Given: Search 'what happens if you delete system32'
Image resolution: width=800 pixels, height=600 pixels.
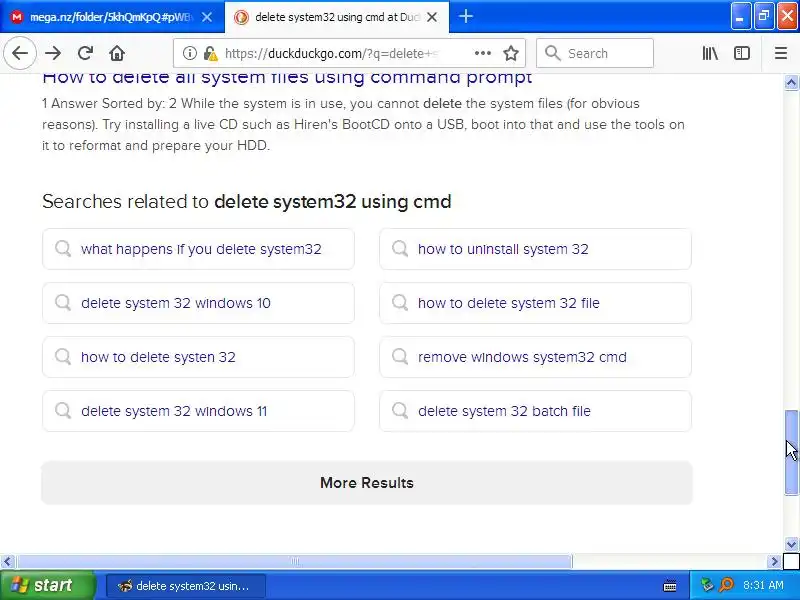Looking at the screenshot, I should pos(198,249).
